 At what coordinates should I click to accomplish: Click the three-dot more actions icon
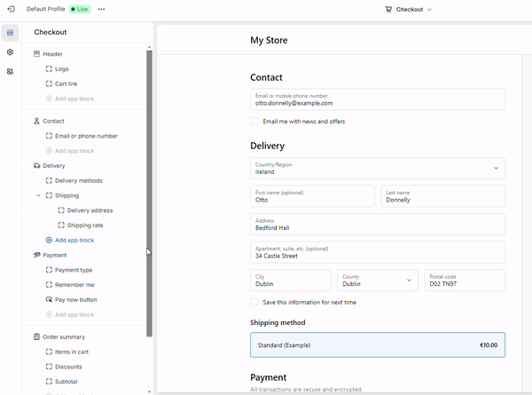tap(101, 9)
